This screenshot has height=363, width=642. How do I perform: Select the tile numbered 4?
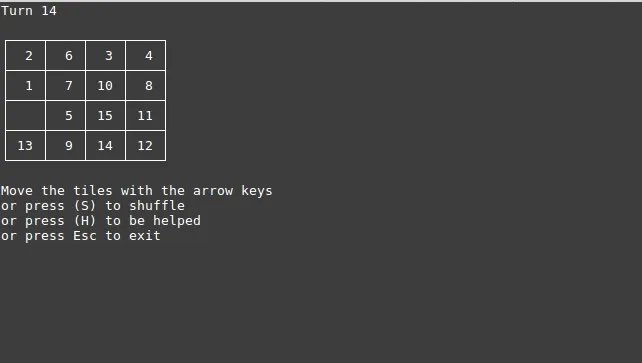[x=146, y=56]
